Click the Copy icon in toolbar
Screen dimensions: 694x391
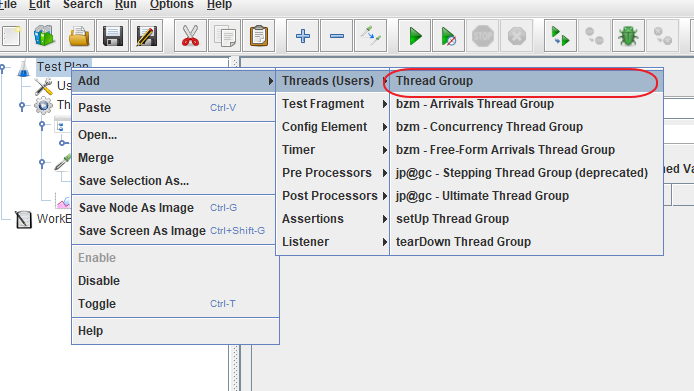224,36
